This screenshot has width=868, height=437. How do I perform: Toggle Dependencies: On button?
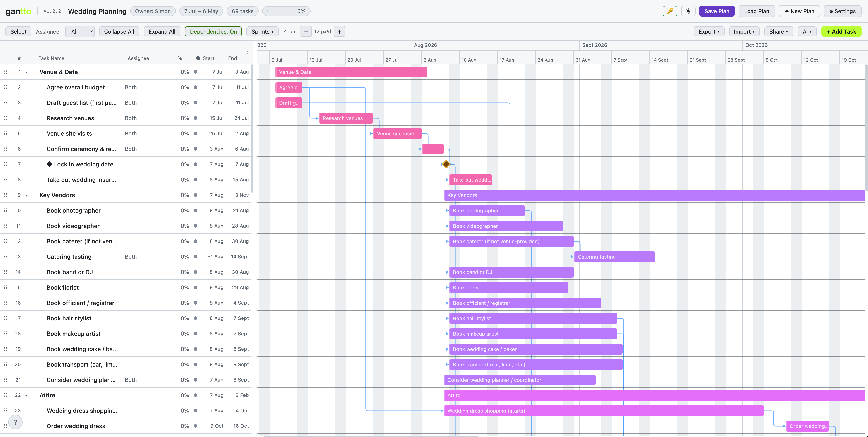pos(213,32)
